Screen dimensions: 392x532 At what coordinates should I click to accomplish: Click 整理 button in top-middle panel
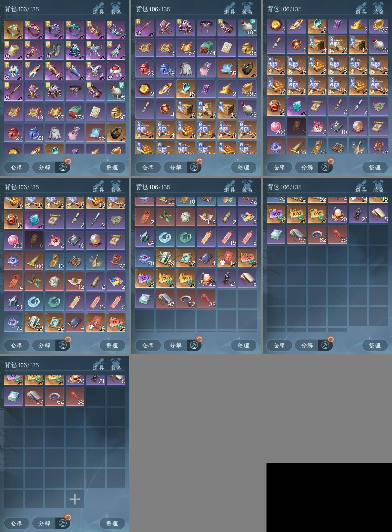[x=243, y=167]
